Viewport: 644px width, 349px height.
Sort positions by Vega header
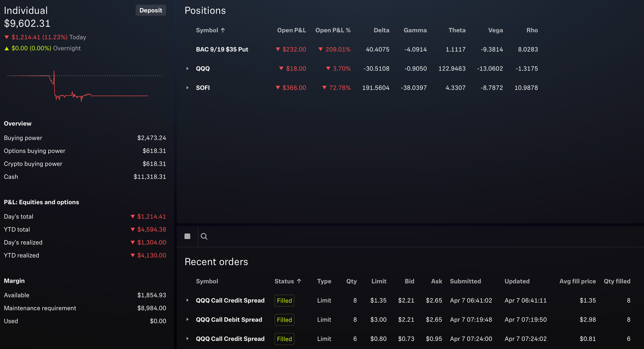(496, 30)
